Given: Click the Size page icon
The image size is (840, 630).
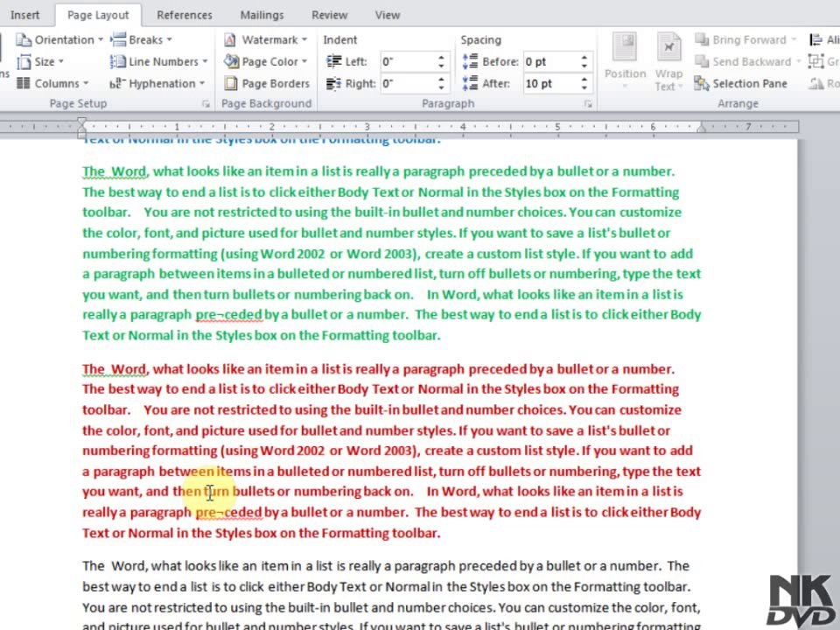Looking at the screenshot, I should point(23,62).
